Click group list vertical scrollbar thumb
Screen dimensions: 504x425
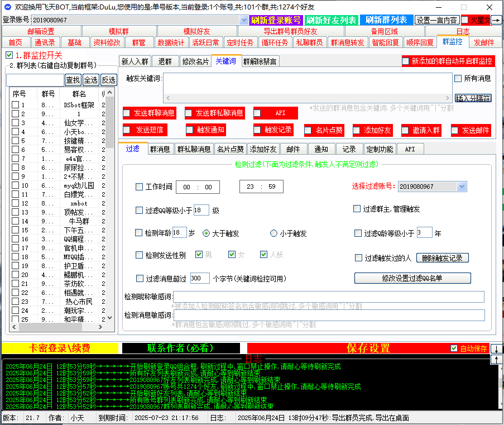coord(110,122)
